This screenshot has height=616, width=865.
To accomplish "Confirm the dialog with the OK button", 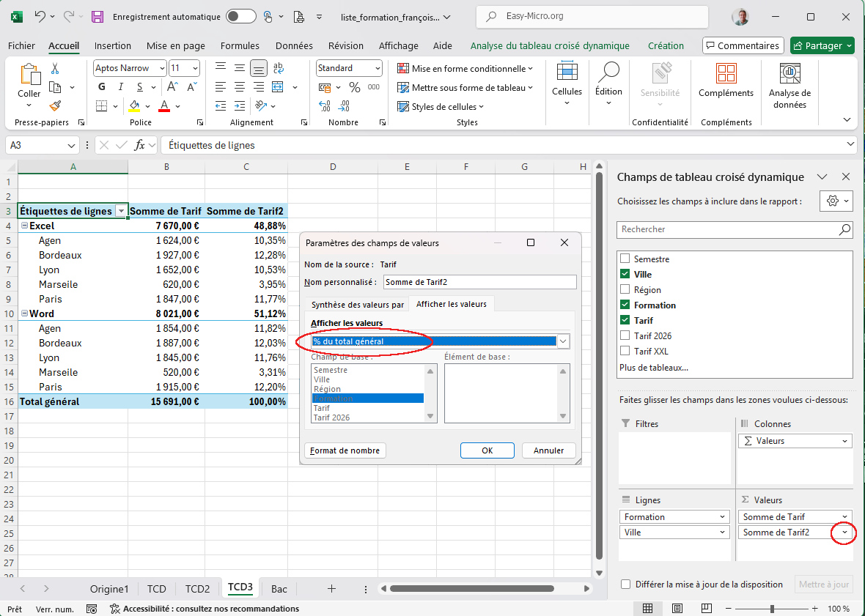I will (x=487, y=450).
